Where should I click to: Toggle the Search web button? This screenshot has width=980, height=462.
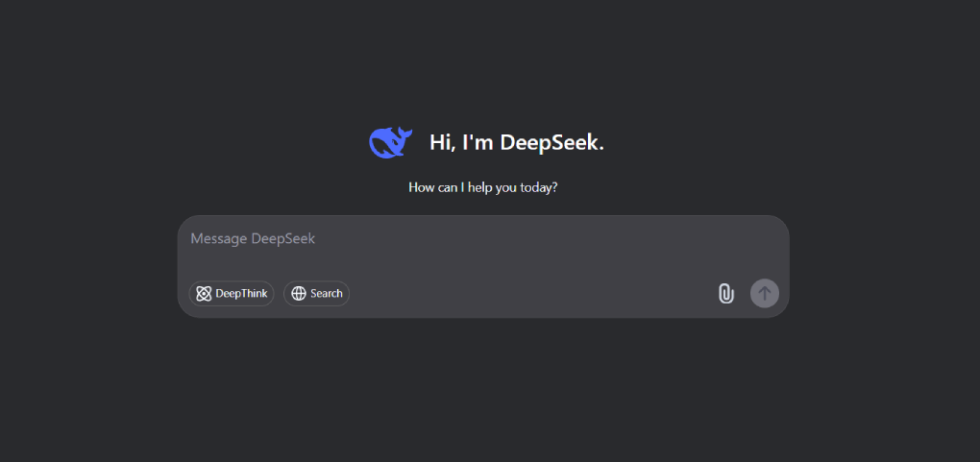(316, 293)
